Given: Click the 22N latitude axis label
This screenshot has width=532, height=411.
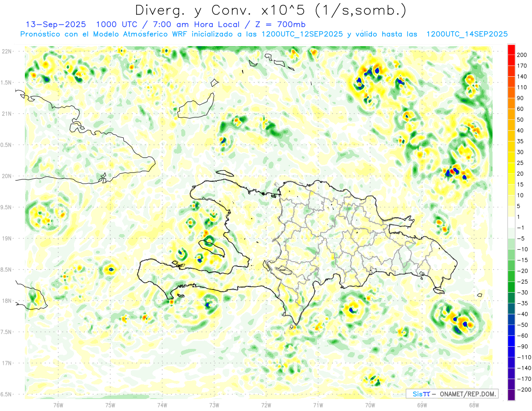Looking at the screenshot, I should tap(7, 51).
